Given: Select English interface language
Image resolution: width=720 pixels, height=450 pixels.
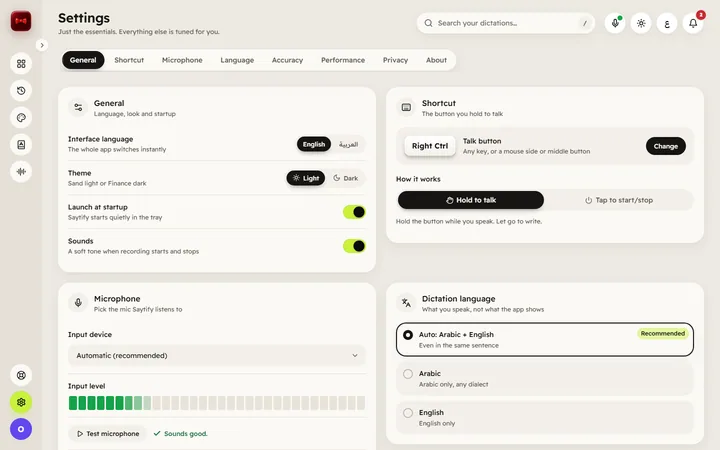Looking at the screenshot, I should point(314,144).
